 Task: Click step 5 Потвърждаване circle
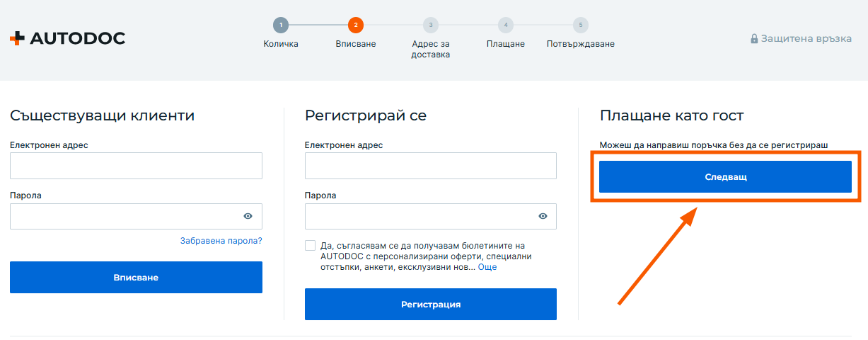pyautogui.click(x=580, y=25)
